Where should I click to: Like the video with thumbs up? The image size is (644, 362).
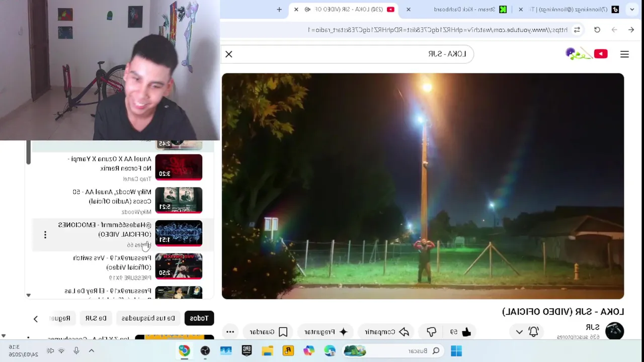(x=466, y=332)
